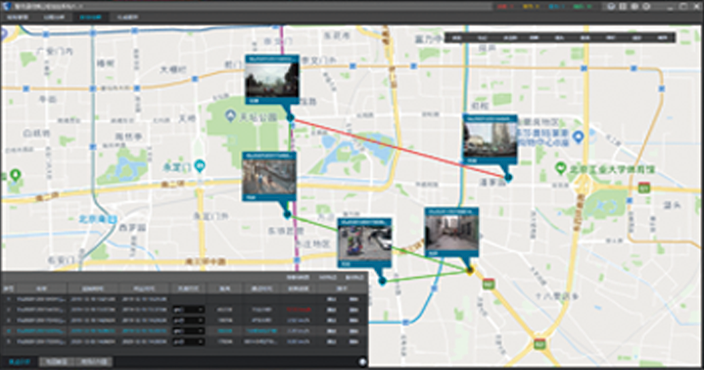The width and height of the screenshot is (704, 370).
Task: Open the photo thumbnail at the red line's end
Action: [490, 139]
